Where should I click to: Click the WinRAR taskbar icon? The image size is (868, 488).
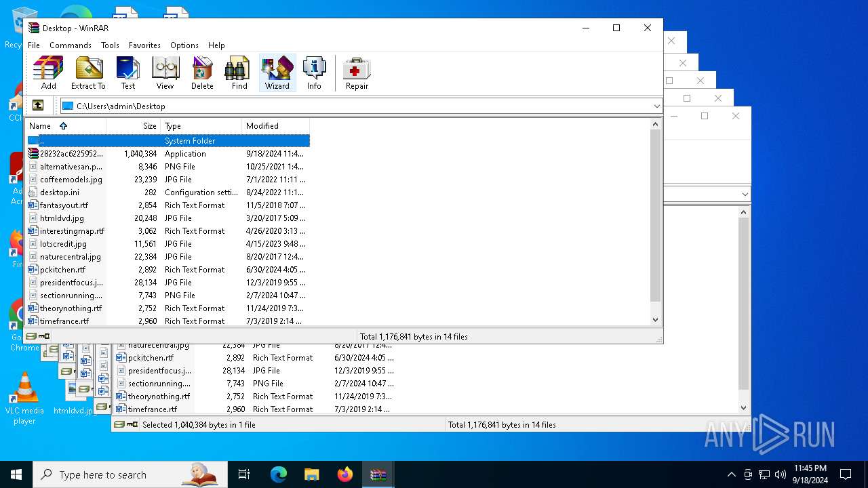point(378,474)
